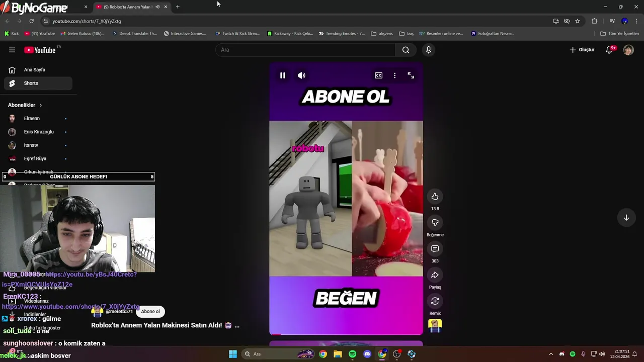Click the address bar URL

87,21
